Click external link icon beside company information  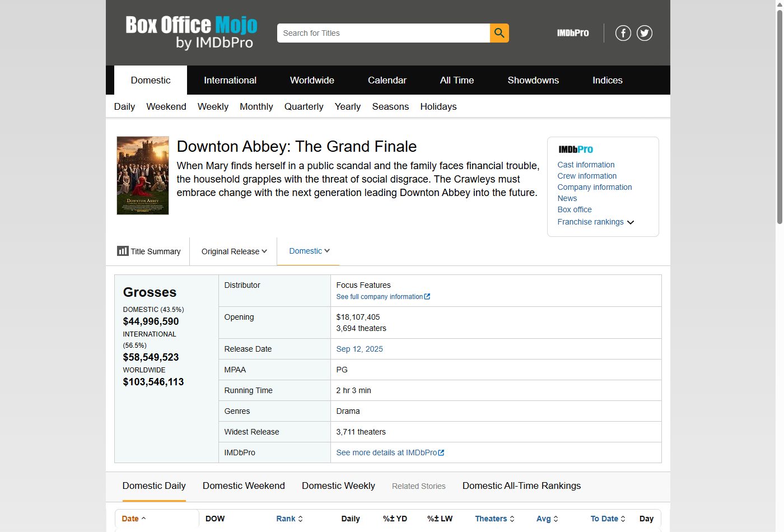tap(427, 297)
